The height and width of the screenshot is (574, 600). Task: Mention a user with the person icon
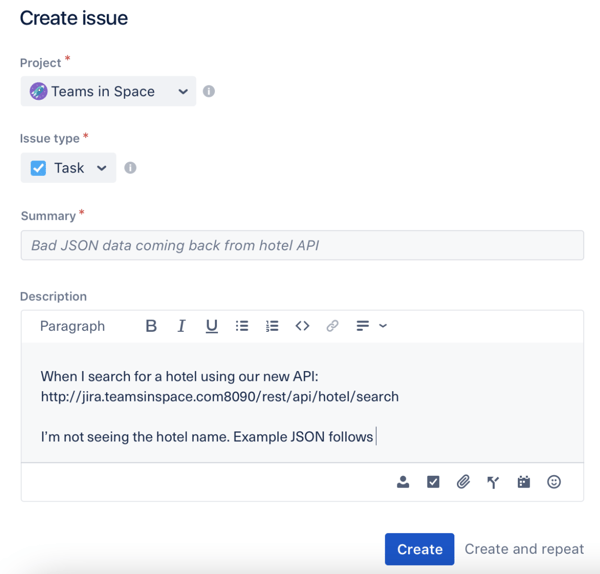click(403, 482)
